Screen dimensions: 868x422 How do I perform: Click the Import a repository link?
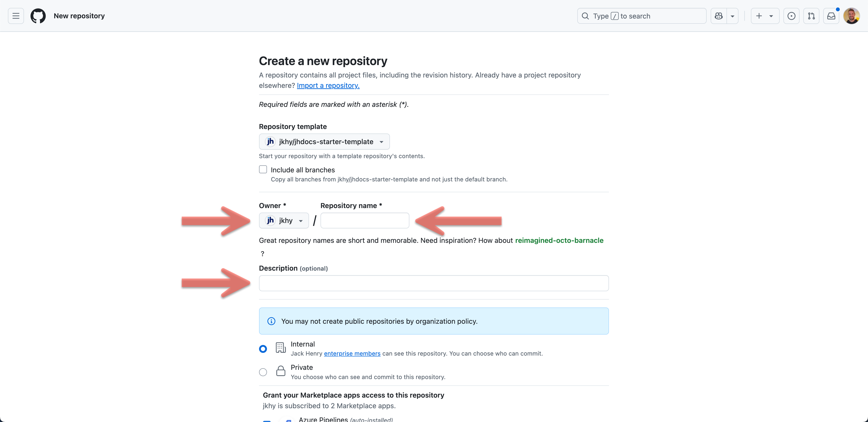(x=328, y=86)
